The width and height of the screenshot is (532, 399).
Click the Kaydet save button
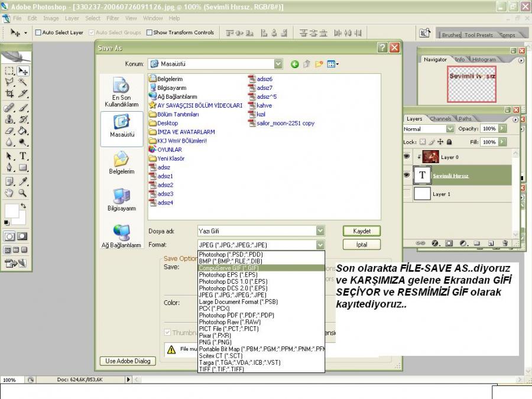(x=362, y=231)
